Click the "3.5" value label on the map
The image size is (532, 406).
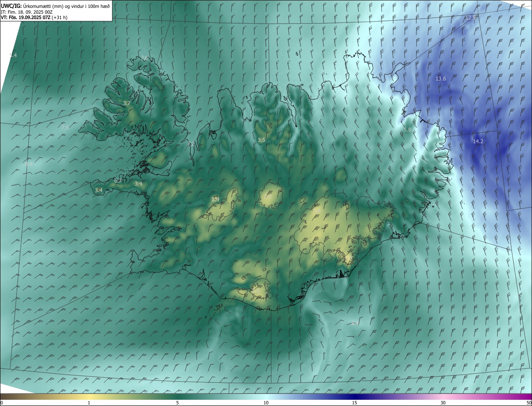[261, 140]
